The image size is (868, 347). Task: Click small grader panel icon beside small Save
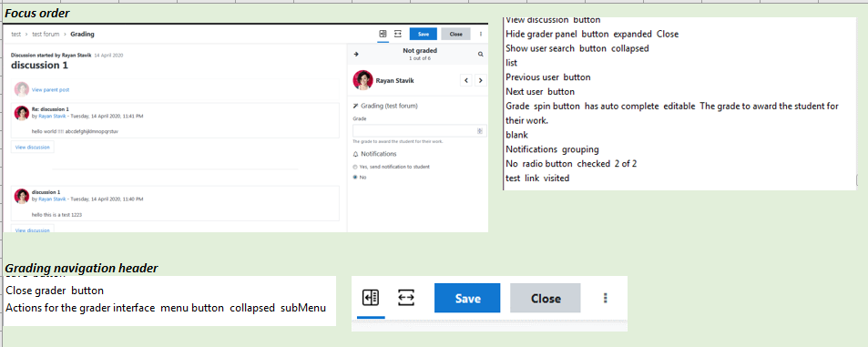(x=383, y=34)
